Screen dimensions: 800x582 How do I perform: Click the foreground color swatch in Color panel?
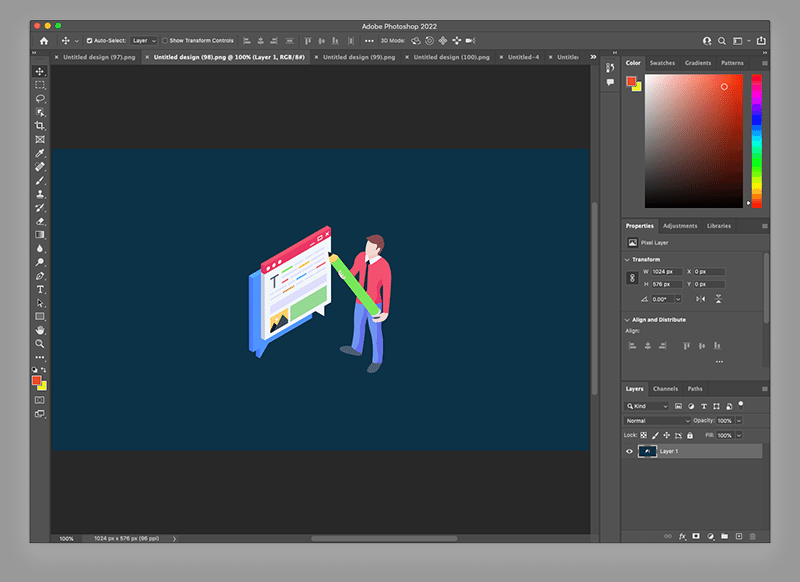point(631,81)
